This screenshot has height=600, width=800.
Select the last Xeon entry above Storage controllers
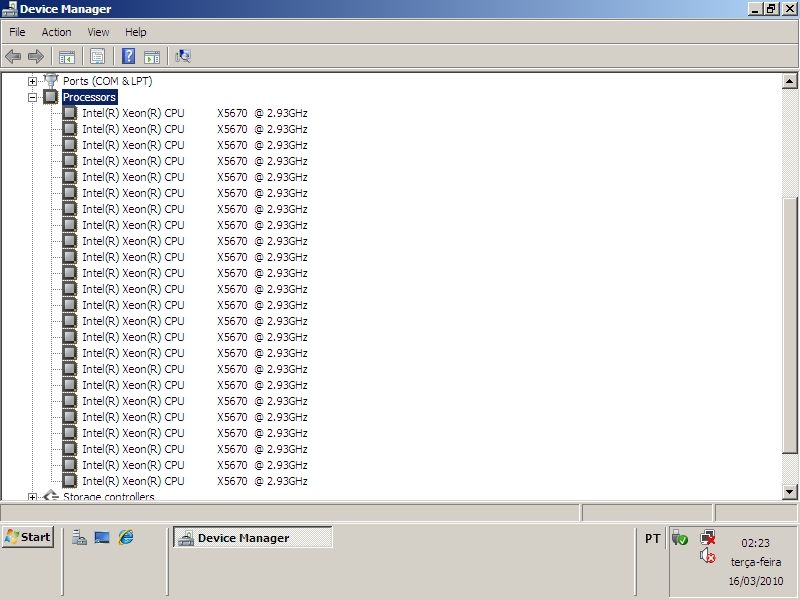tap(194, 481)
